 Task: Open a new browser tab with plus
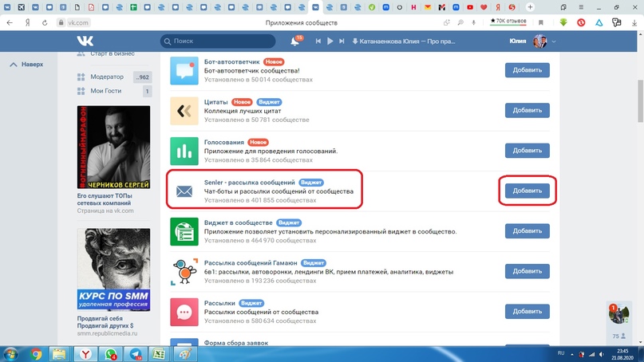click(530, 7)
